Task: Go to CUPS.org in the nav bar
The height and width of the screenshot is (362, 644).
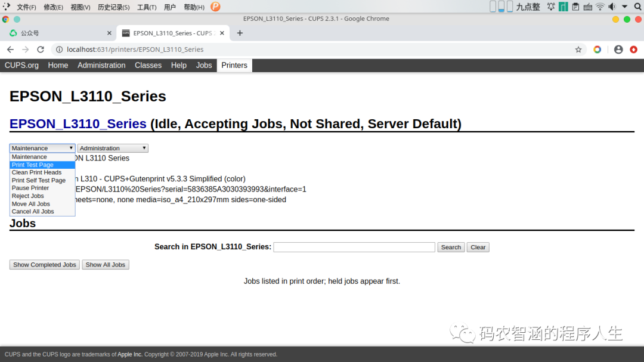Action: click(x=22, y=66)
